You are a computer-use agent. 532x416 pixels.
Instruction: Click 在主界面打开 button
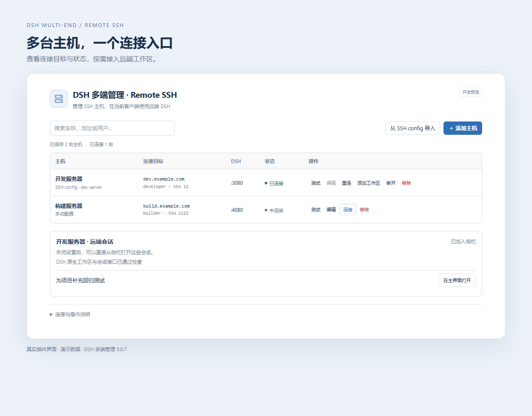457,280
